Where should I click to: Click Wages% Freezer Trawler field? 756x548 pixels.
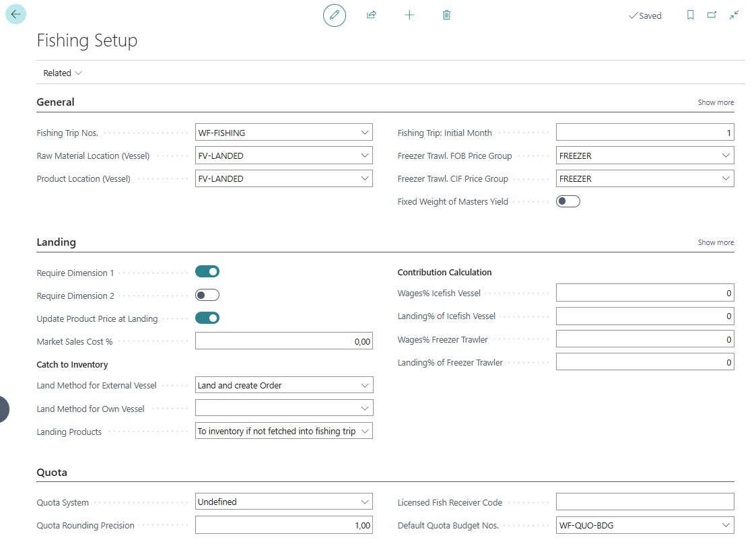(x=645, y=339)
